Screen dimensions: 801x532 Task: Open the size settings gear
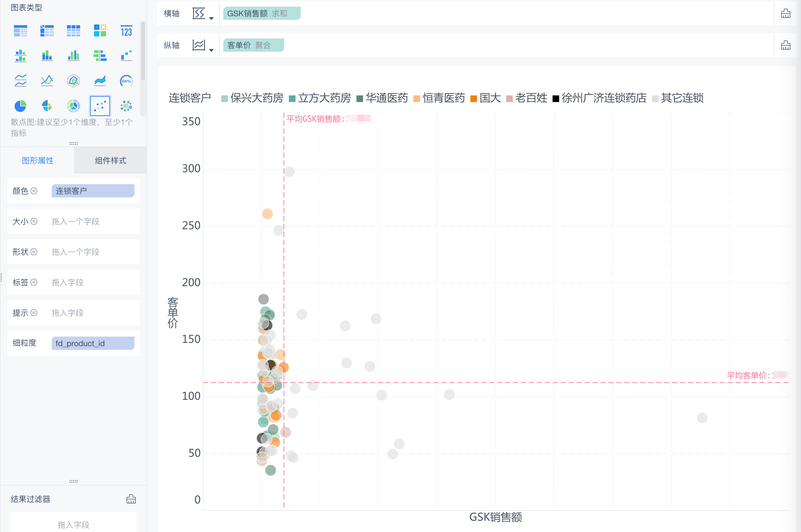coord(33,221)
